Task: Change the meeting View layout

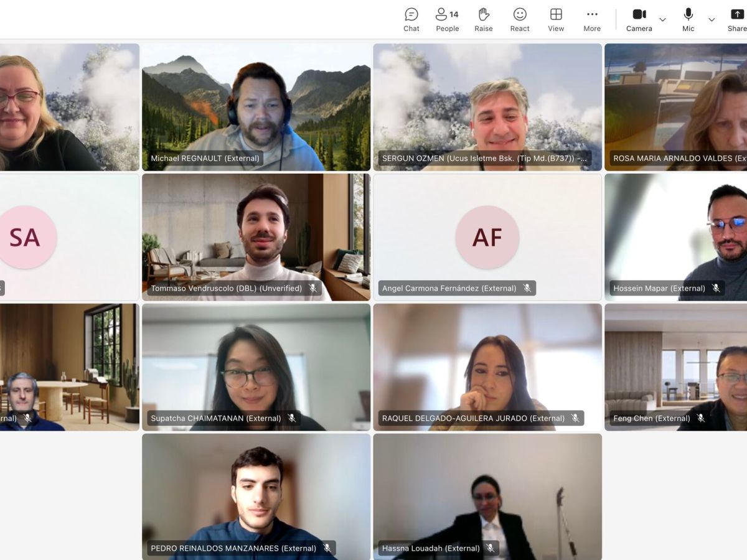Action: coord(556,19)
